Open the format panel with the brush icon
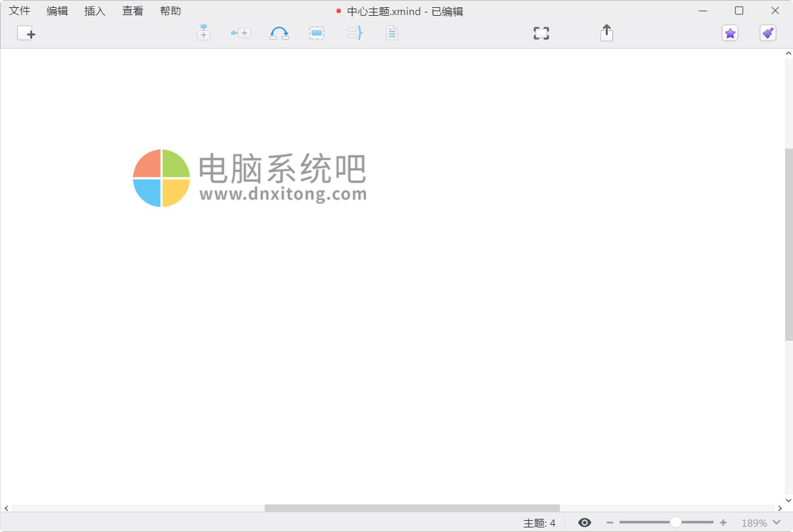This screenshot has width=793, height=532. tap(768, 33)
